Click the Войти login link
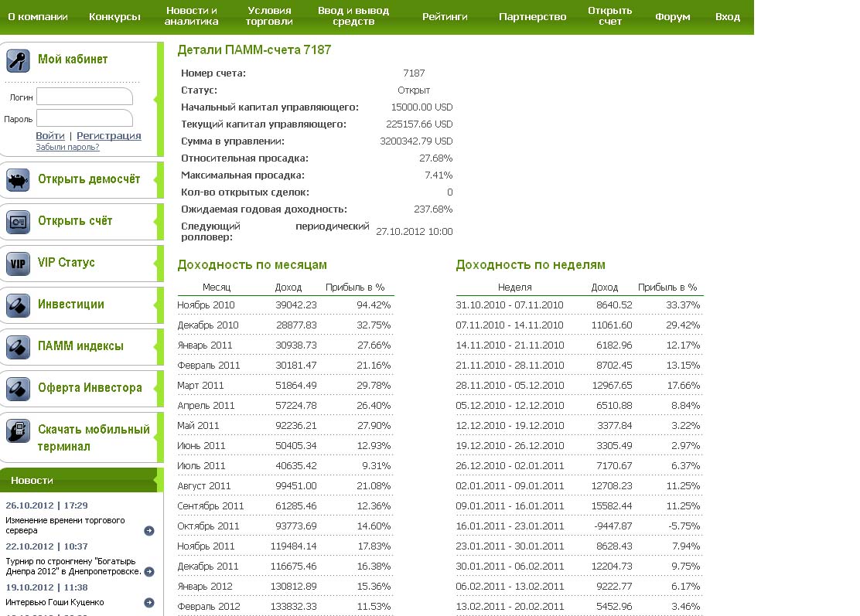Viewport: 860px width, 616px height. (x=50, y=135)
